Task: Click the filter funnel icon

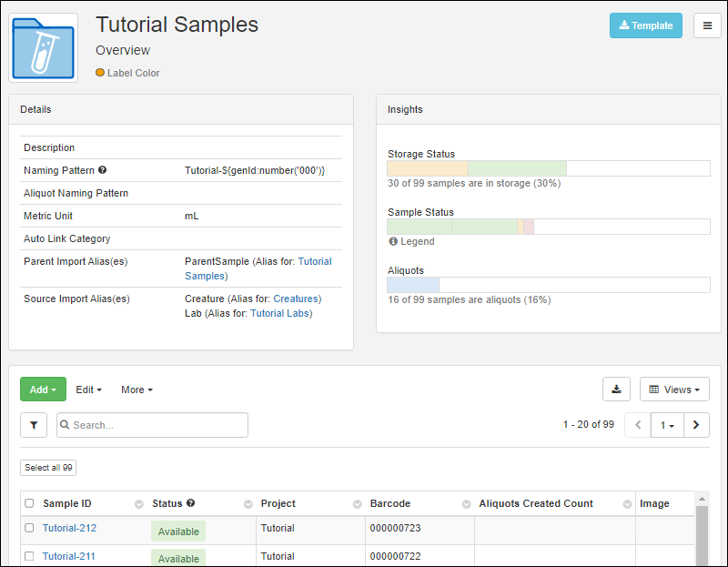Action: point(34,425)
